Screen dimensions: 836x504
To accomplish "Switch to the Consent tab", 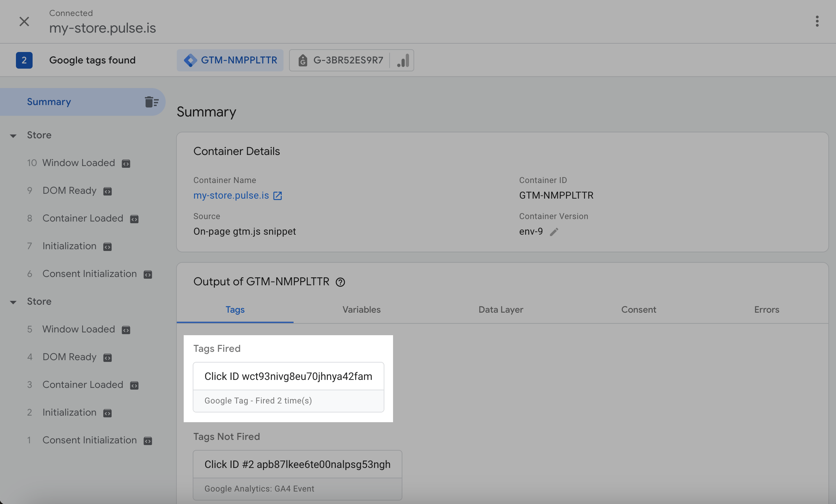I will (x=638, y=310).
